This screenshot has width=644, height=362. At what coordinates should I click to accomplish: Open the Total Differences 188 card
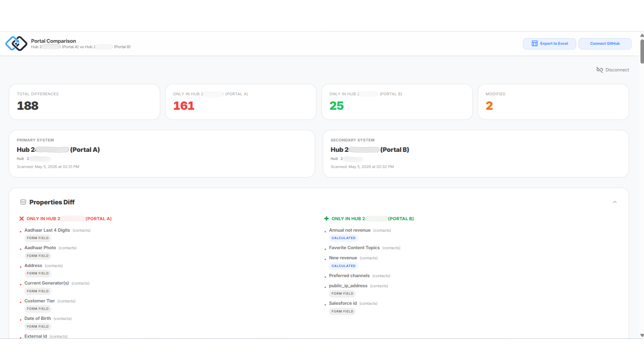pyautogui.click(x=85, y=102)
